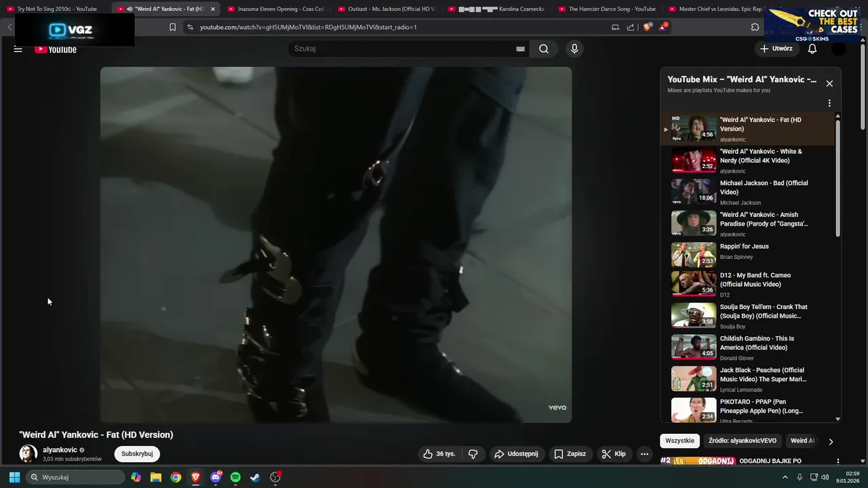Open Google Chrome from taskbar
The width and height of the screenshot is (868, 488).
[x=176, y=477]
